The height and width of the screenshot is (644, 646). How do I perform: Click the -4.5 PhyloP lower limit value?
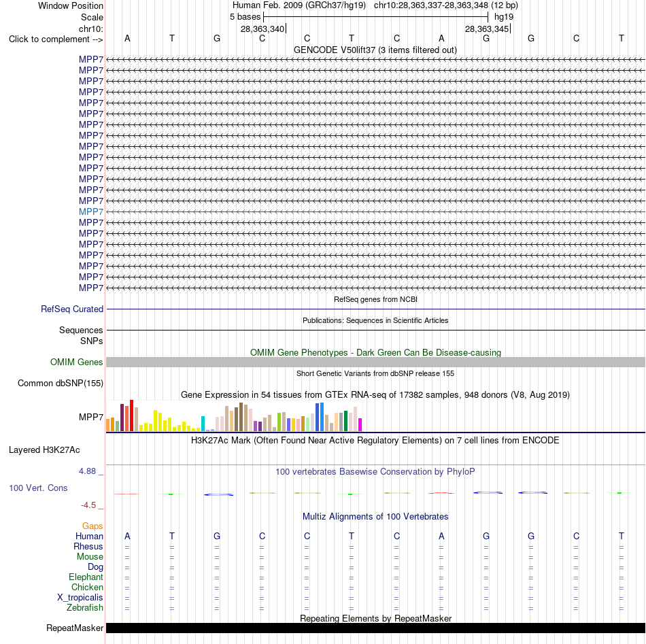pyautogui.click(x=88, y=505)
